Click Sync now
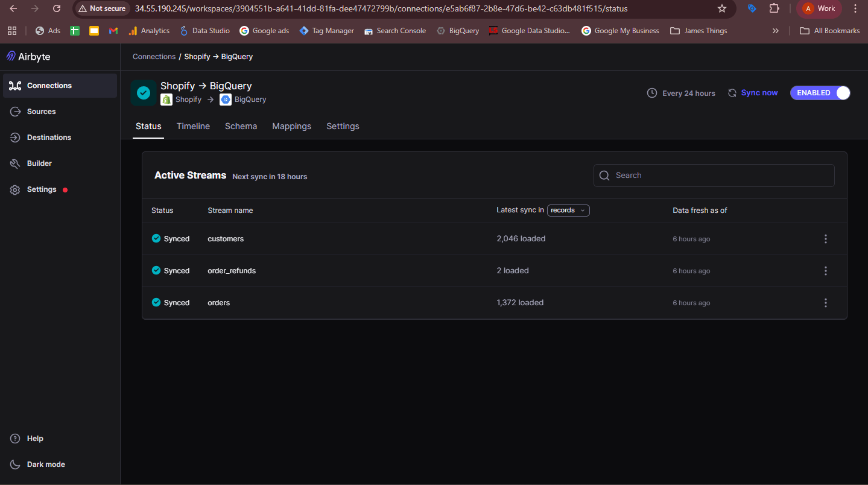This screenshot has width=868, height=485. (x=753, y=93)
